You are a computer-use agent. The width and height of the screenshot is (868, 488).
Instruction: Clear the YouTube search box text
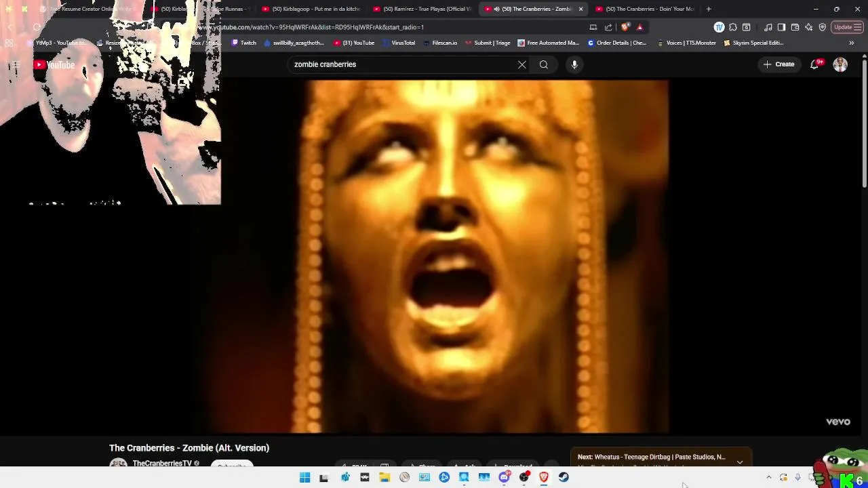[x=521, y=64]
